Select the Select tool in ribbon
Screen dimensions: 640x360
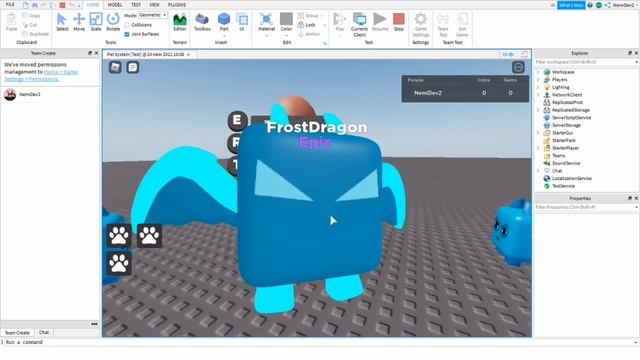pyautogui.click(x=62, y=22)
